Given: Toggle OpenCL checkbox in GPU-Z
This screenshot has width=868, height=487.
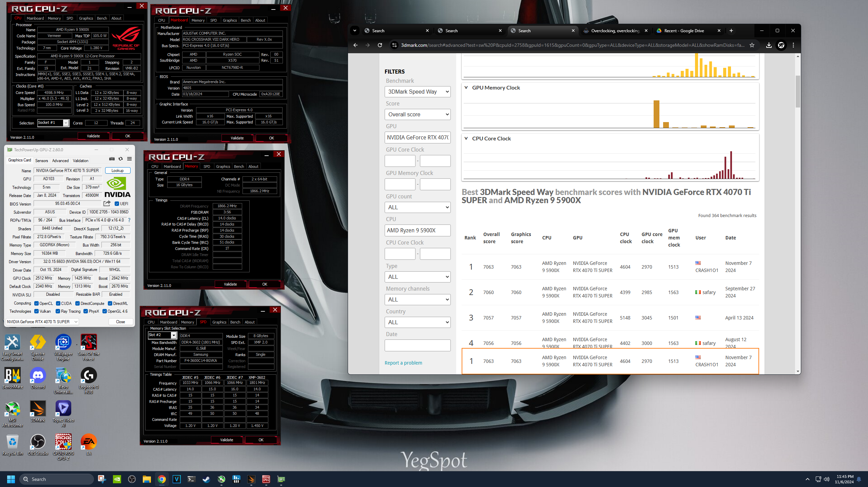Looking at the screenshot, I should pos(36,304).
